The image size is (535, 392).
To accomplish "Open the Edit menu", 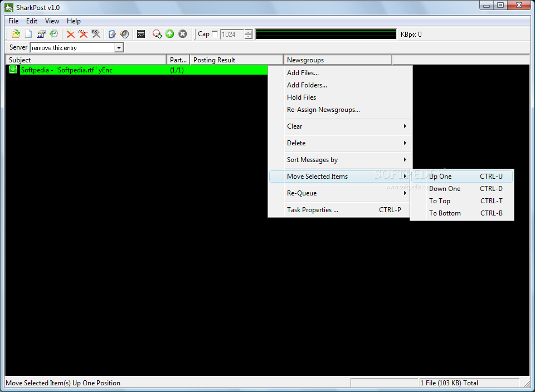I will tap(32, 21).
